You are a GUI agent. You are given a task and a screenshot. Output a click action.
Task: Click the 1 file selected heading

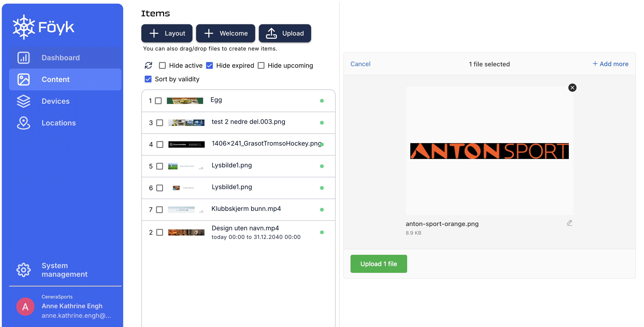tap(489, 64)
